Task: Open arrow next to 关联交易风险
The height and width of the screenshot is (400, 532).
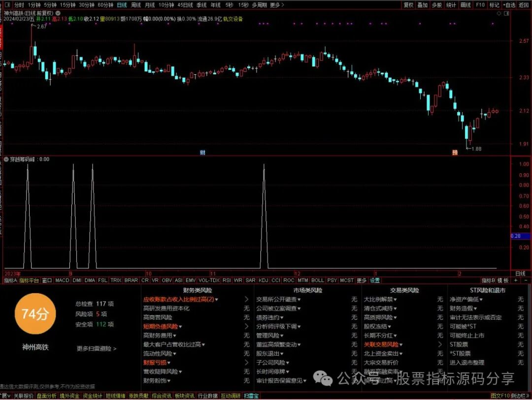Action: [440, 344]
